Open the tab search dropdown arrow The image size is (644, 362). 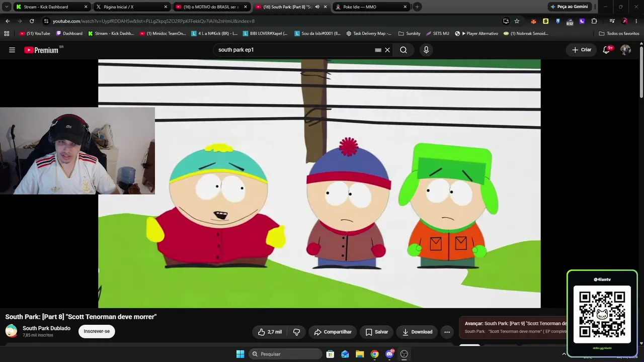point(7,7)
